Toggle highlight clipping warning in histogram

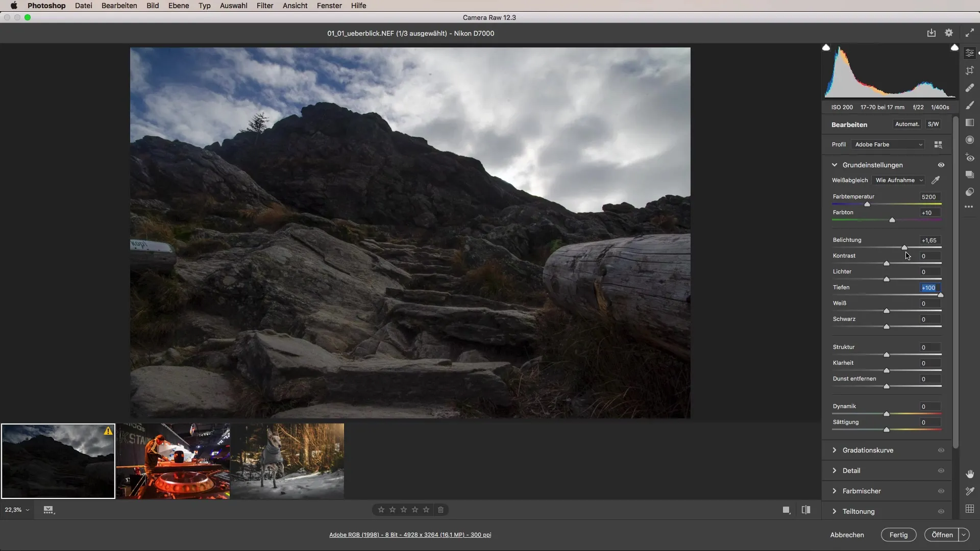(x=954, y=47)
